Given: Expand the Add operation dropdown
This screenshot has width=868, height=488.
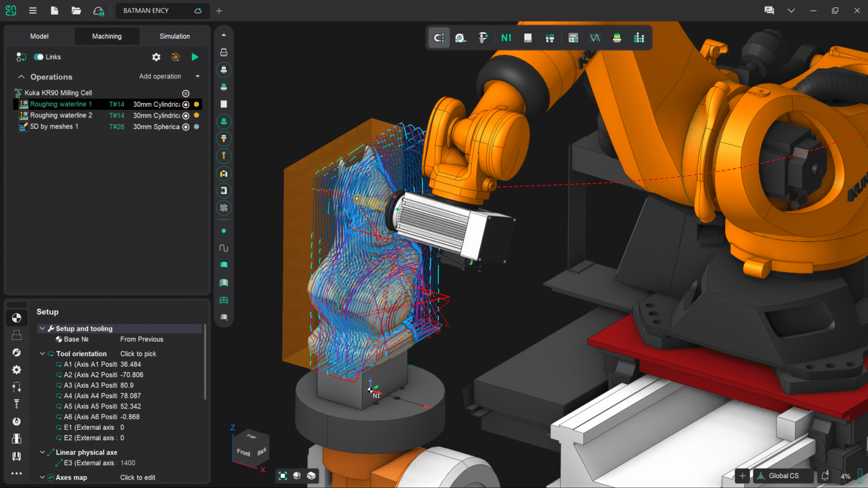Looking at the screenshot, I should 197,76.
